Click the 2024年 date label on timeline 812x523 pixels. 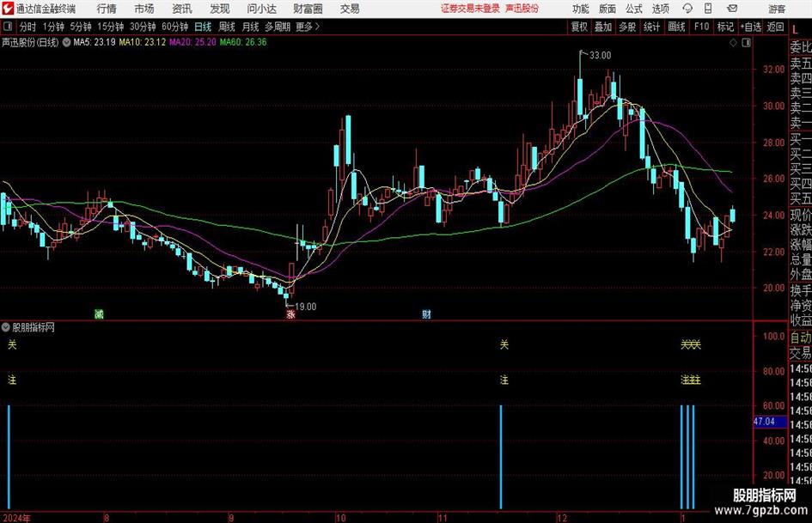(x=17, y=518)
